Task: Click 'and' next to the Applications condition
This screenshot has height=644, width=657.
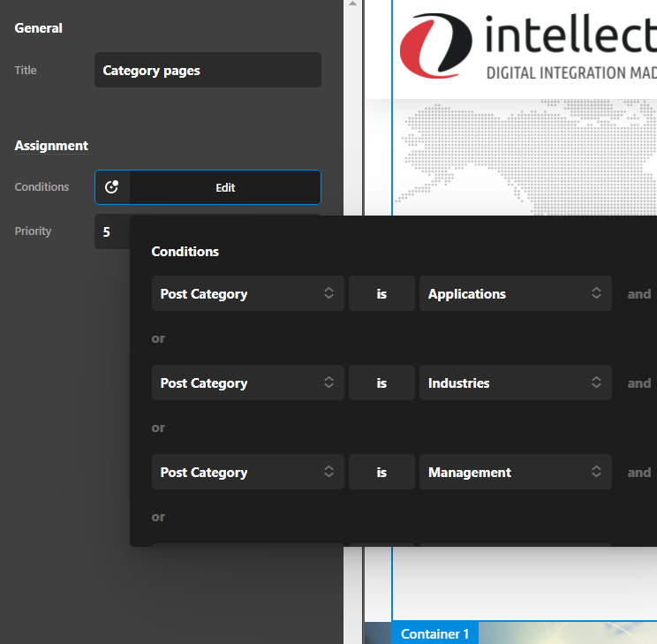Action: tap(638, 294)
